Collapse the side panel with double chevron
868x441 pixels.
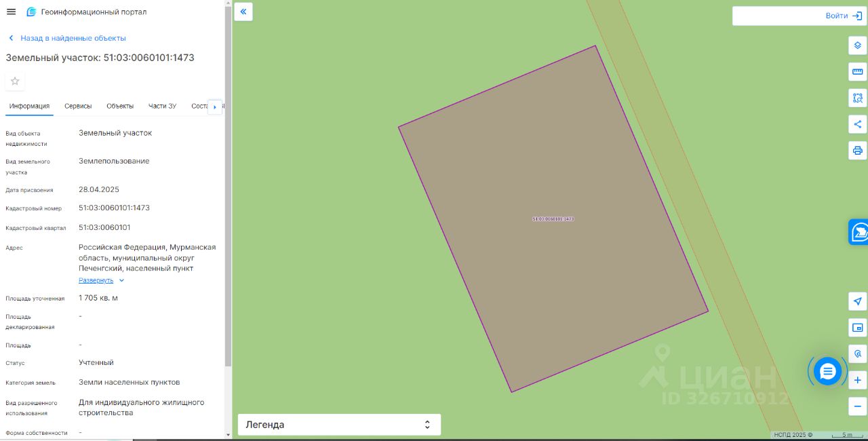pyautogui.click(x=243, y=12)
